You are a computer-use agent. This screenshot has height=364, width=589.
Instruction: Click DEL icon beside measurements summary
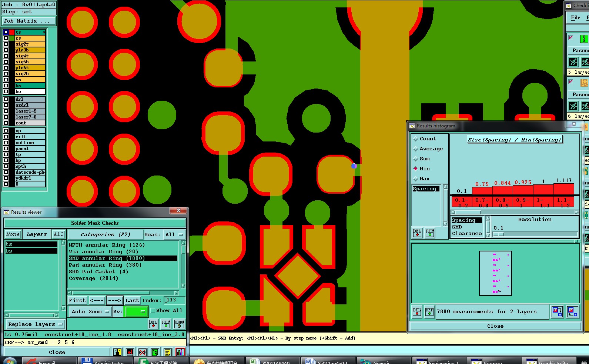coord(417,311)
